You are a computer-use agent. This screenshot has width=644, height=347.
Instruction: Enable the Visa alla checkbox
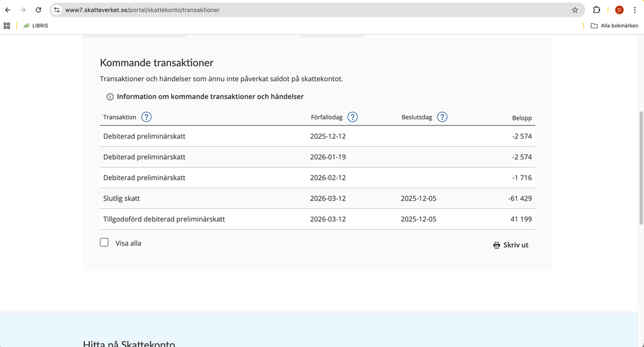104,243
